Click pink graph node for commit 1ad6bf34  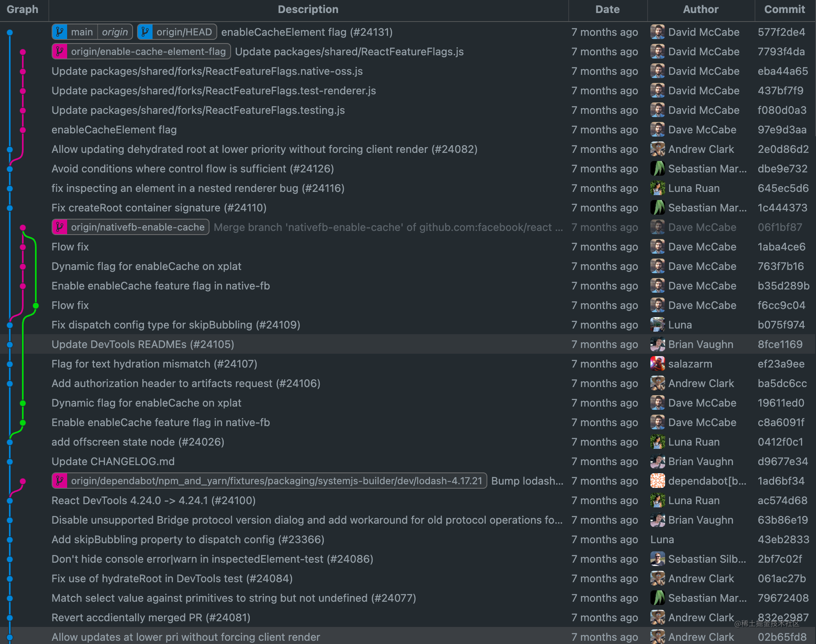[x=23, y=481]
